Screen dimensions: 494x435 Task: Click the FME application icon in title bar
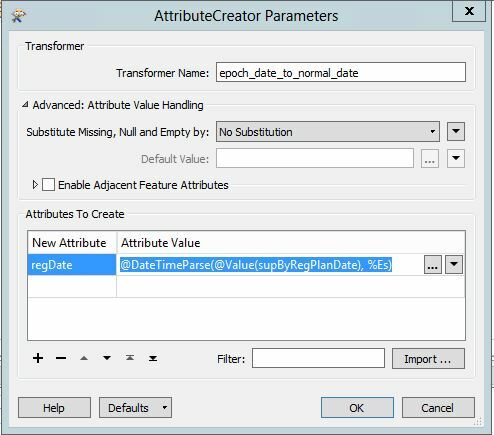coord(19,16)
